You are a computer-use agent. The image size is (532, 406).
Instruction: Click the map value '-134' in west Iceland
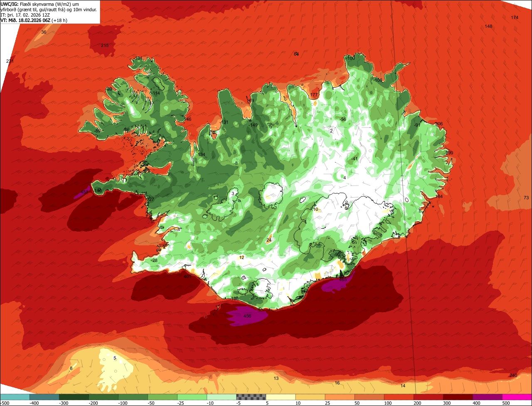[201, 154]
